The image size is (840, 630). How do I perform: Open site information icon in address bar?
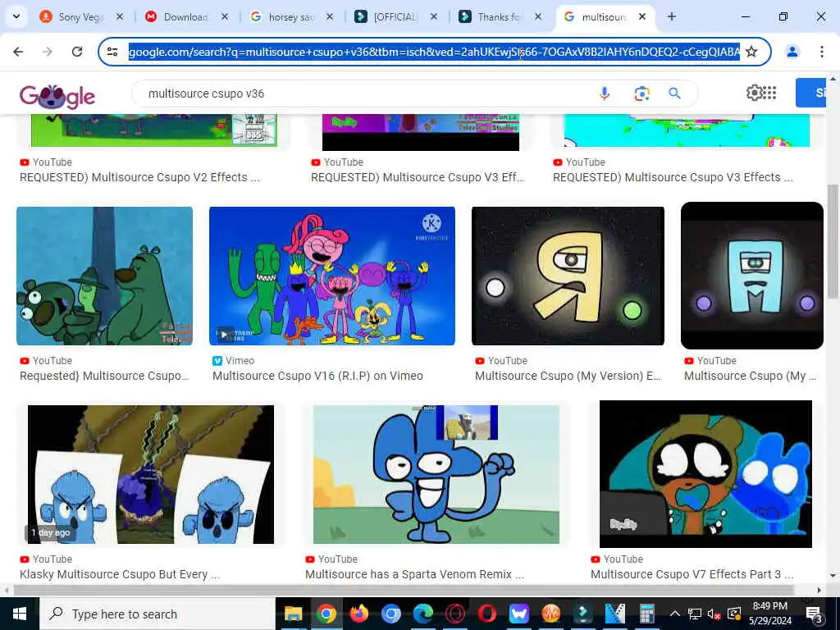pos(112,52)
